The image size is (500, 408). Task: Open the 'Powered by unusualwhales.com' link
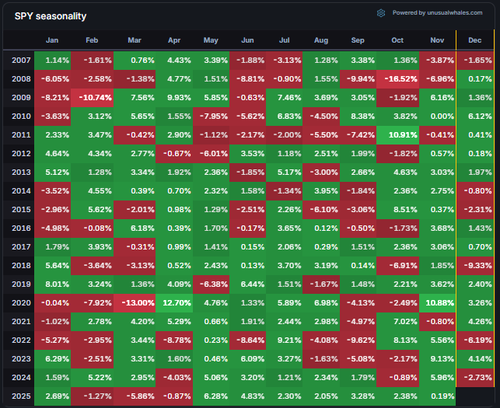point(437,13)
